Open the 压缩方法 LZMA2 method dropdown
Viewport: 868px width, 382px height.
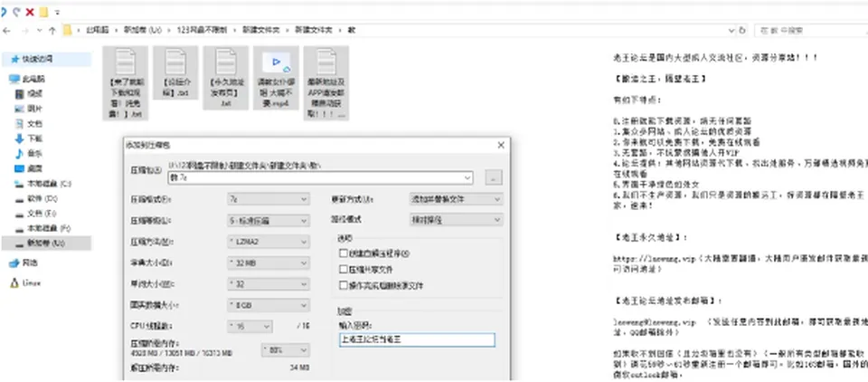[x=268, y=242]
